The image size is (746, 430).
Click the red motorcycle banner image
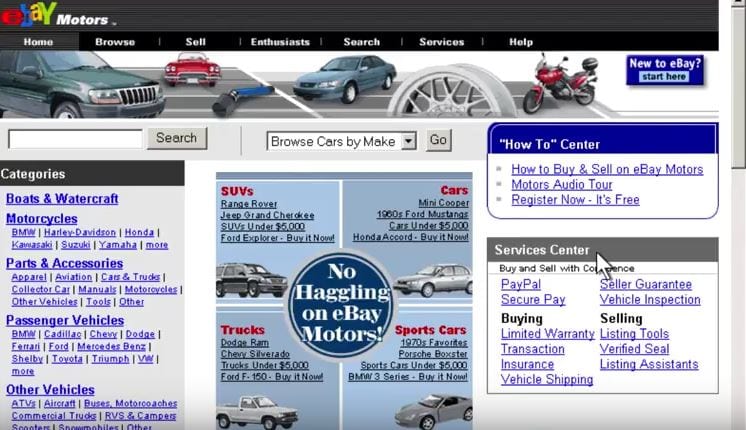(560, 83)
